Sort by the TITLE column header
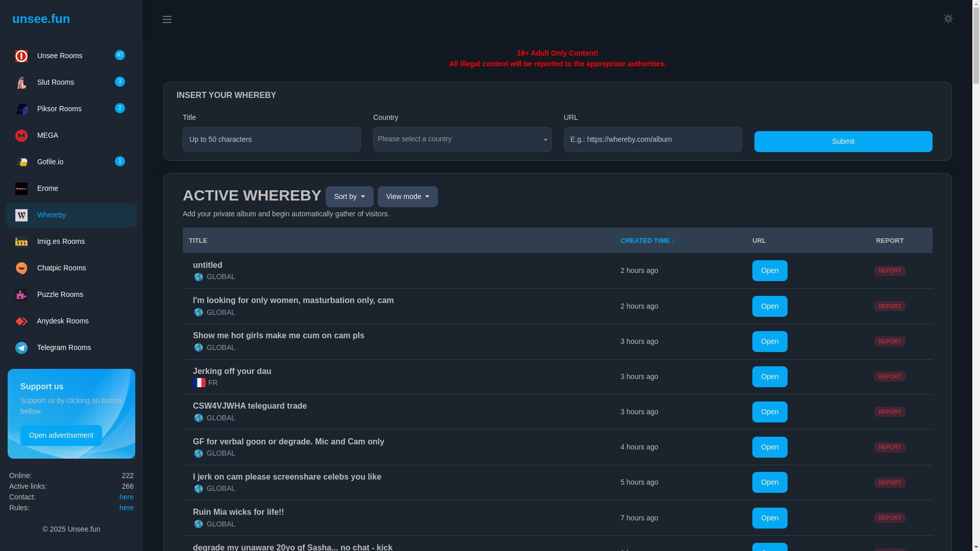Image resolution: width=980 pixels, height=551 pixels. click(x=198, y=240)
